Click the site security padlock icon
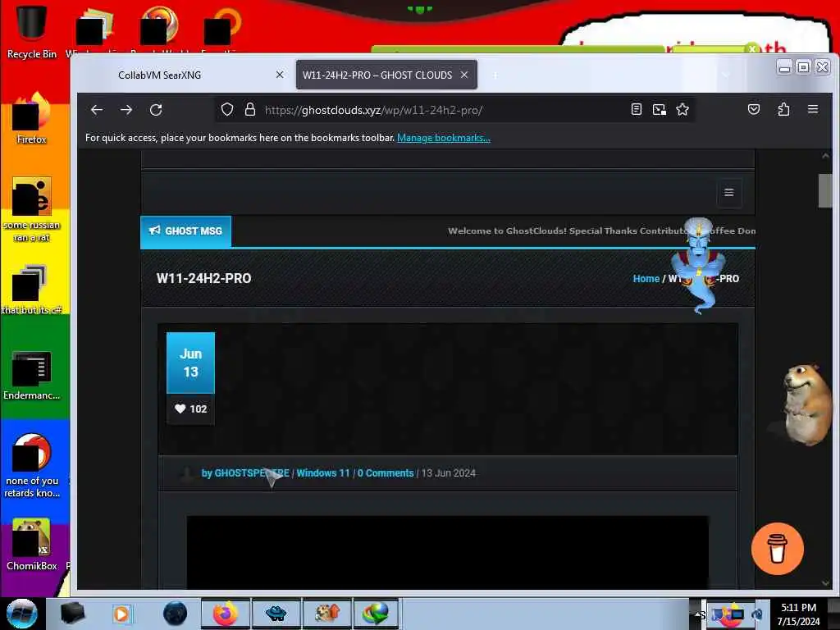Image resolution: width=840 pixels, height=630 pixels. pyautogui.click(x=249, y=110)
